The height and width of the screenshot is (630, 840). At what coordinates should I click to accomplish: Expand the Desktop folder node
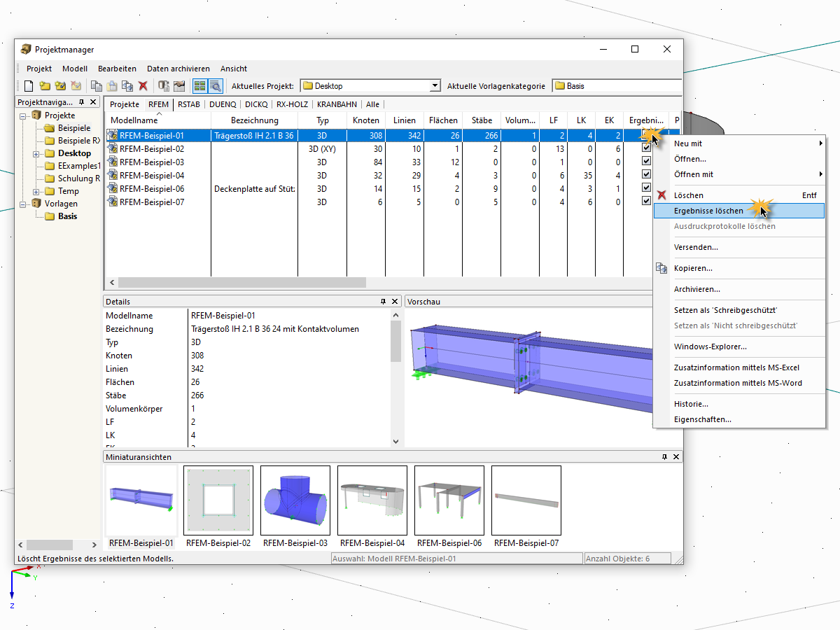[x=36, y=153]
